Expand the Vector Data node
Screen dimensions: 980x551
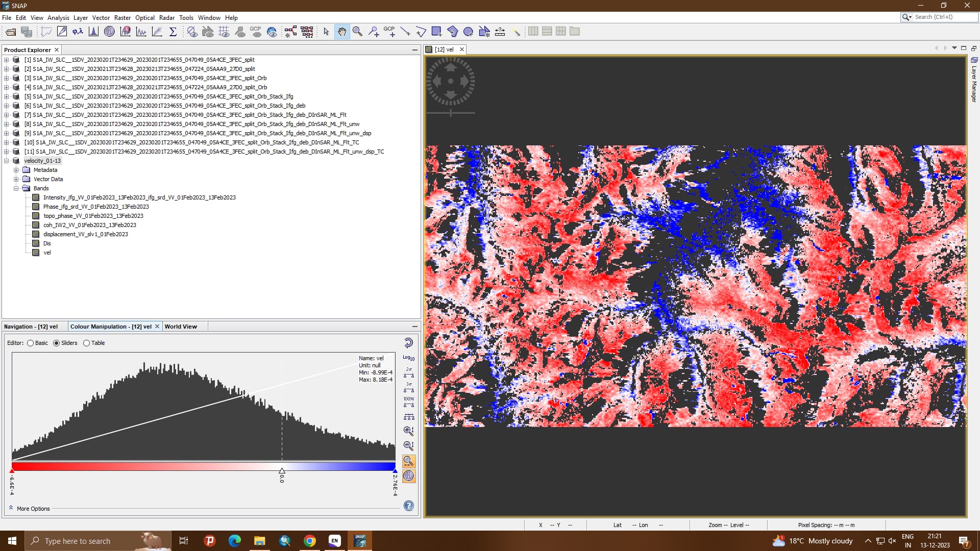(16, 179)
